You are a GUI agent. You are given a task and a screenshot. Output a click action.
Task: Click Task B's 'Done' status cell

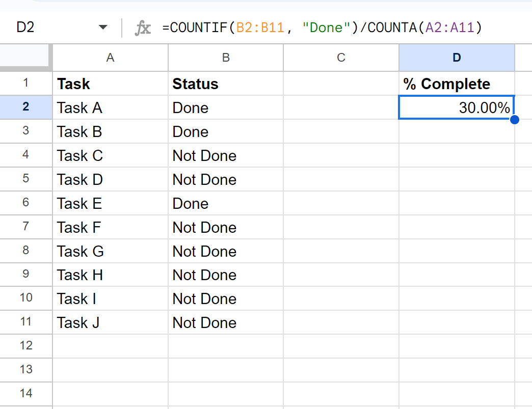point(226,131)
